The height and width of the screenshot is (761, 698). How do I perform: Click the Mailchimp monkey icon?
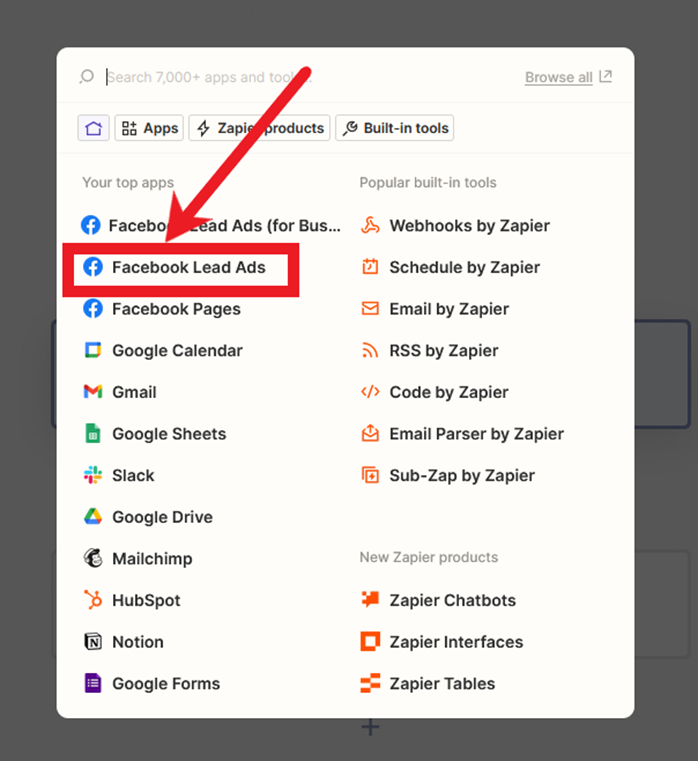pyautogui.click(x=93, y=558)
